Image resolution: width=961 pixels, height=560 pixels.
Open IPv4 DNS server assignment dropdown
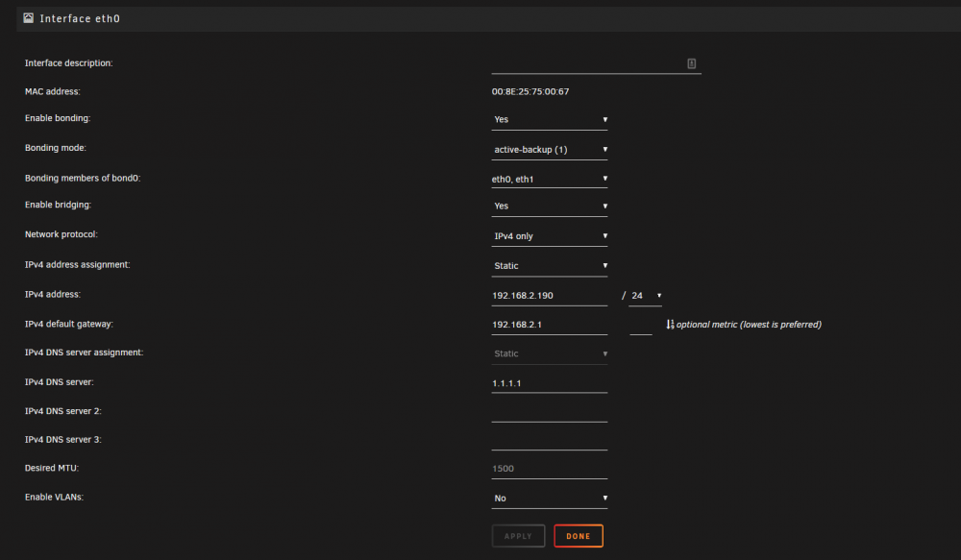pos(549,354)
